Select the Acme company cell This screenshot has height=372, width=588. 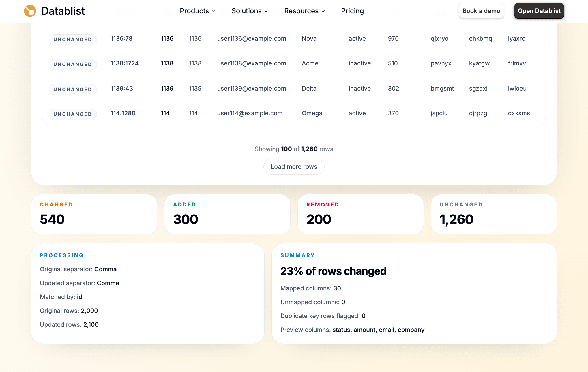(310, 63)
